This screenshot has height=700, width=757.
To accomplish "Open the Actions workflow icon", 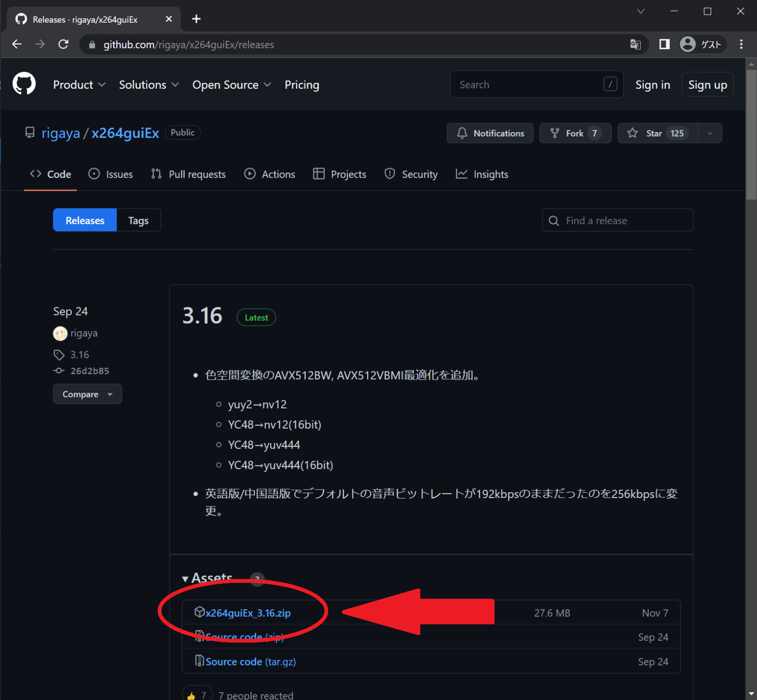I will point(250,174).
